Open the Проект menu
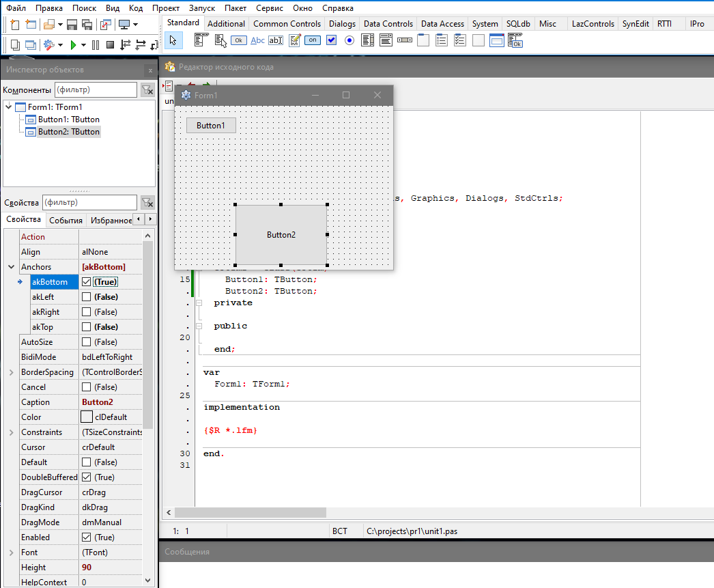Image resolution: width=714 pixels, height=588 pixels. (x=166, y=8)
